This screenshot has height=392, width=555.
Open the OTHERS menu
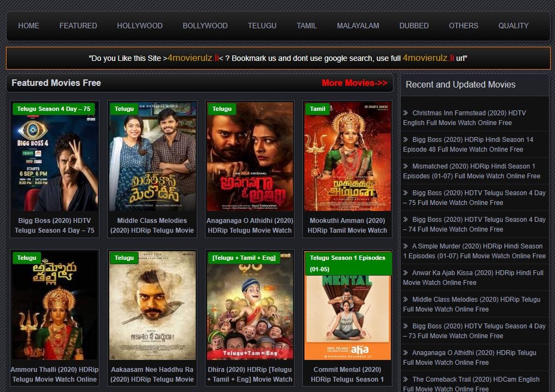[463, 26]
